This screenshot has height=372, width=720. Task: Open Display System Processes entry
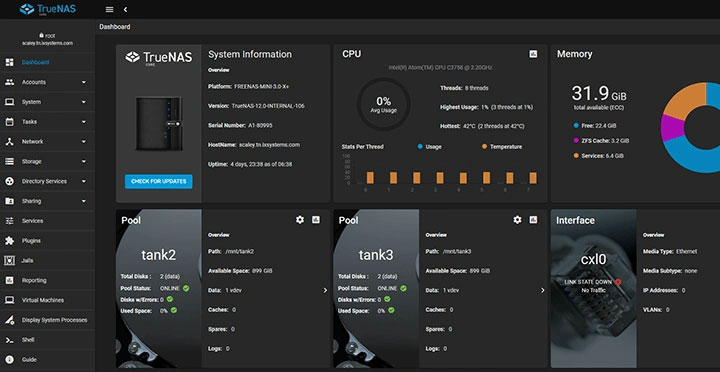point(47,320)
